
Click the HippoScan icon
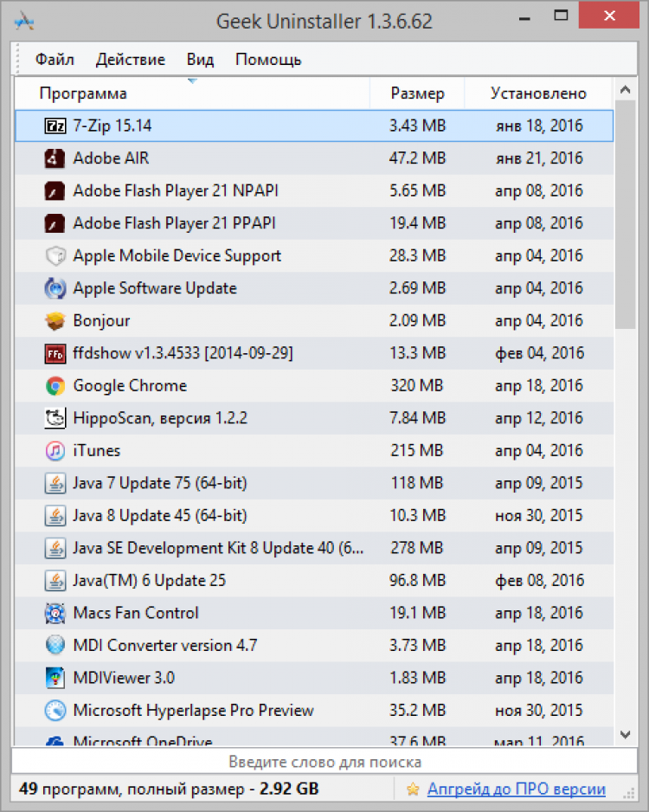[x=55, y=418]
